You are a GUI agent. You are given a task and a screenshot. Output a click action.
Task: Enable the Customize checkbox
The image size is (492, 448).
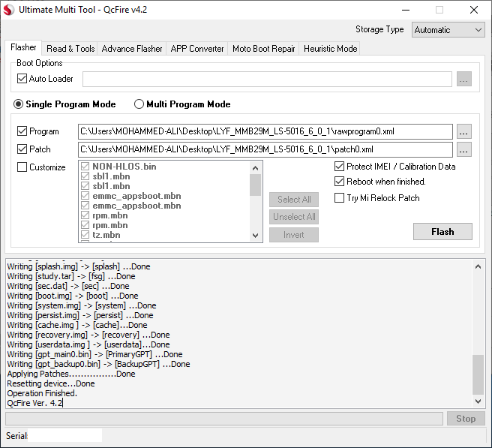22,167
